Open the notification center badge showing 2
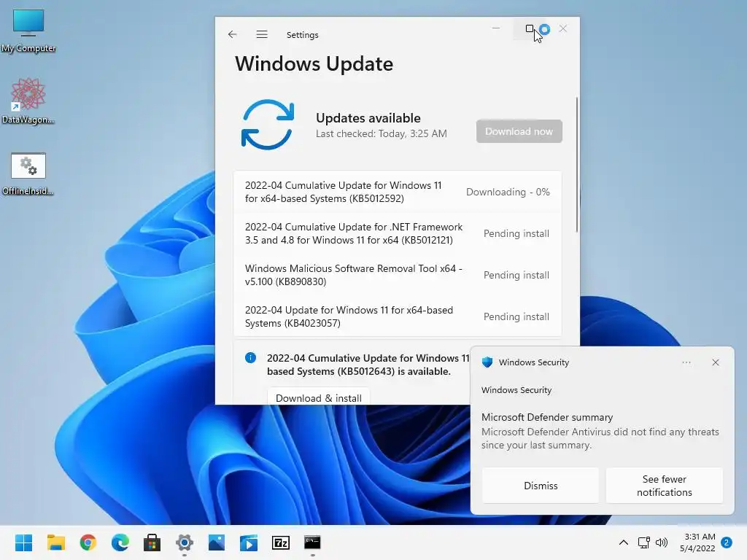The image size is (747, 560). pos(727,542)
